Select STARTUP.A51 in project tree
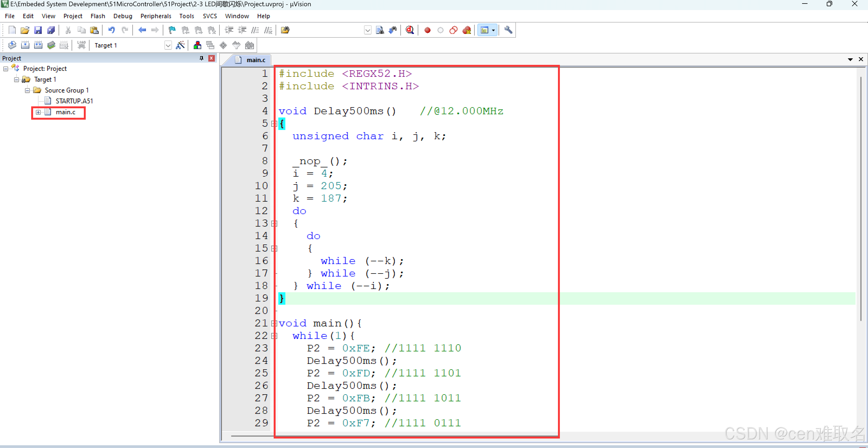 (74, 101)
